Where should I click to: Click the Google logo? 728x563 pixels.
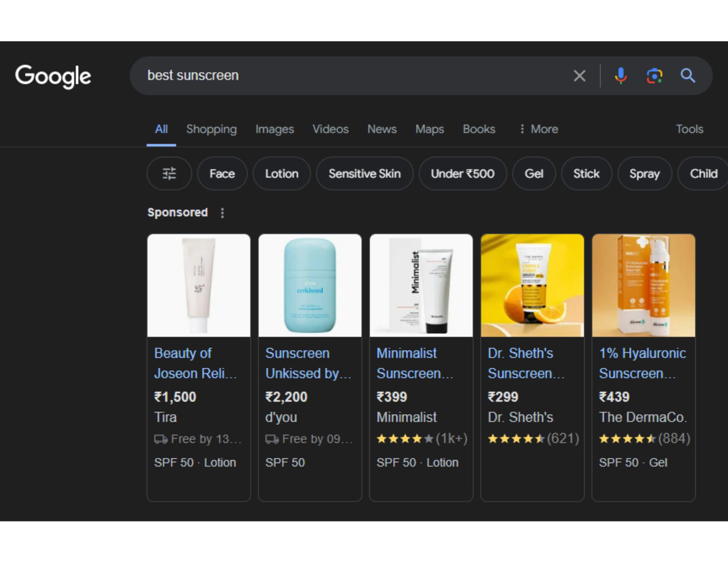point(53,76)
